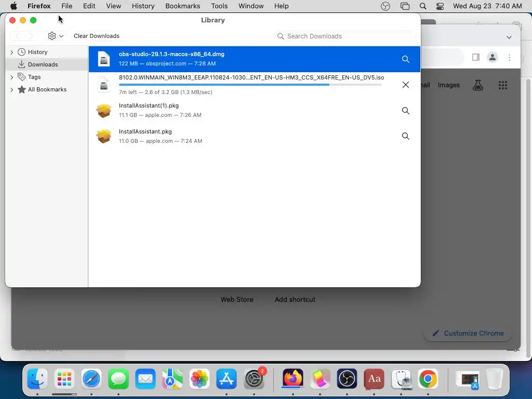Click the screen mirroring menu bar icon

pyautogui.click(x=405, y=6)
